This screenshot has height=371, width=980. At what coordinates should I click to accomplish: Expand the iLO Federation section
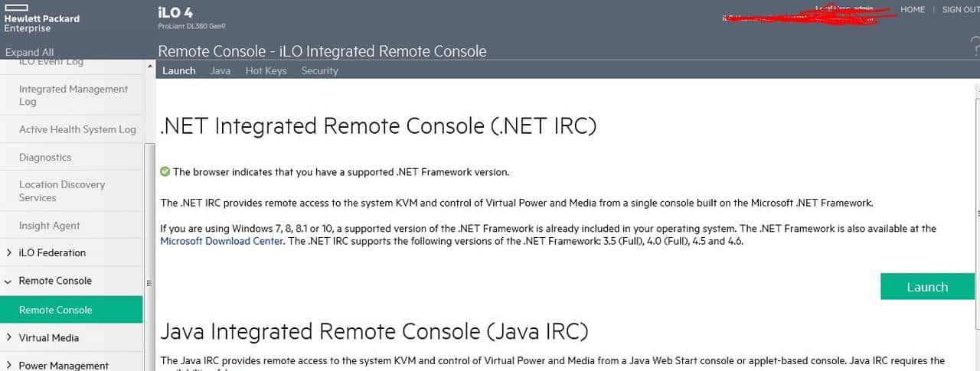[9, 252]
